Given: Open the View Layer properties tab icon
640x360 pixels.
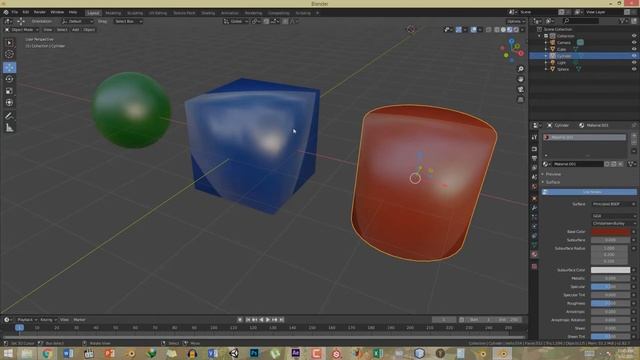Looking at the screenshot, I should tap(534, 168).
